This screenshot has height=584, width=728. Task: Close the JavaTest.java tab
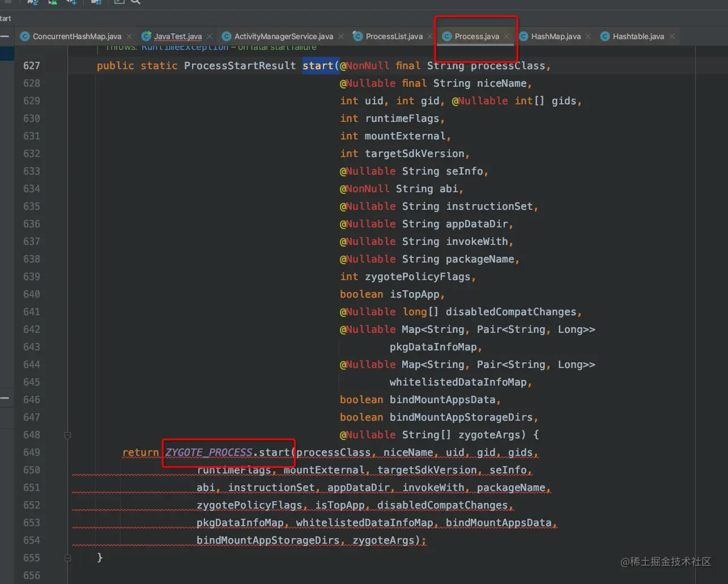click(x=210, y=36)
